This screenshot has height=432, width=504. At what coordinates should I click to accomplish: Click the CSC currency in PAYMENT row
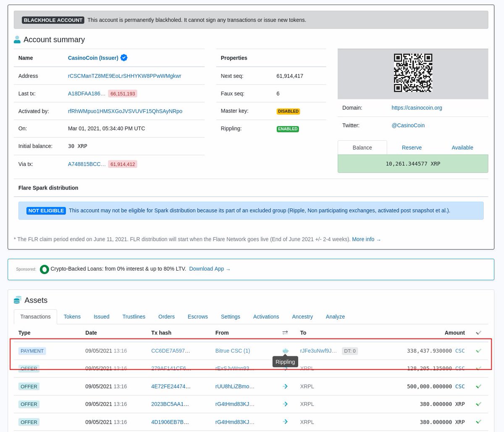[460, 350]
